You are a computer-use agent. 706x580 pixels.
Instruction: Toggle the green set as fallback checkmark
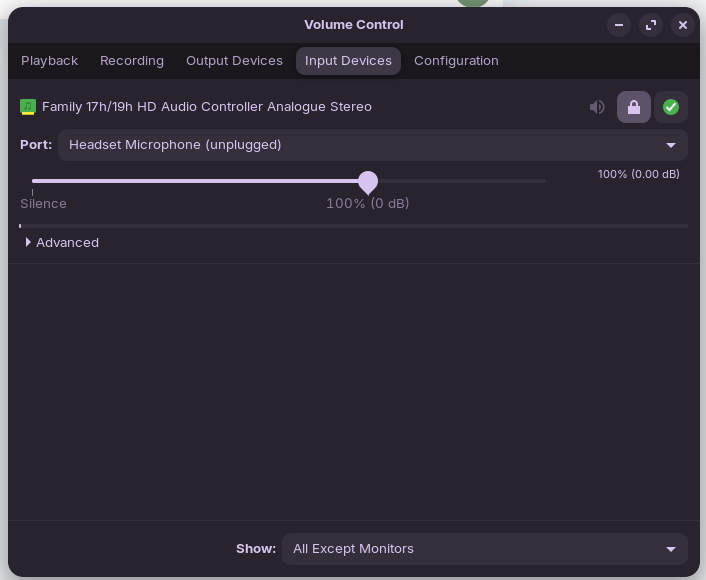671,107
